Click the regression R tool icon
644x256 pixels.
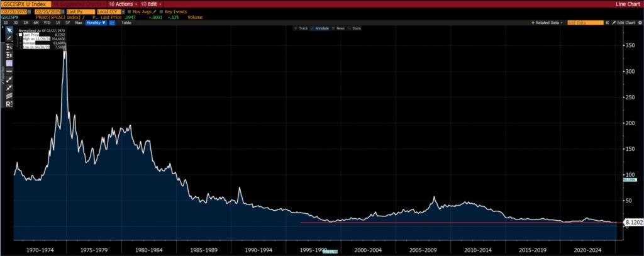(x=9, y=103)
